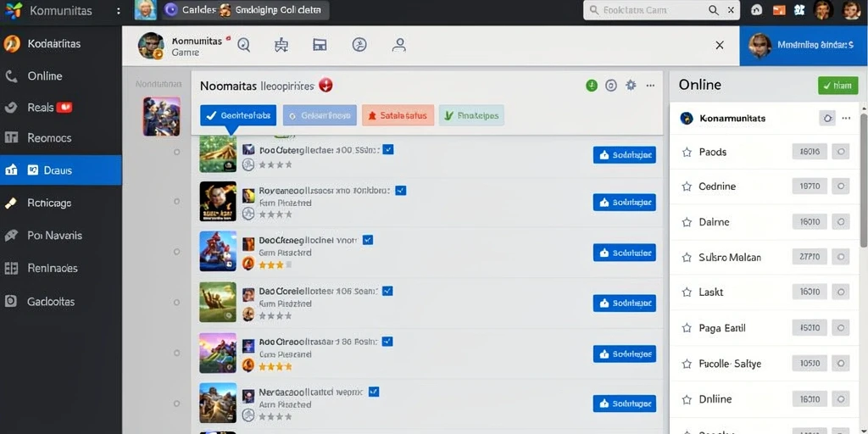Star the Sulsro Malcan entry
Screen dimensions: 868x434
[687, 258]
